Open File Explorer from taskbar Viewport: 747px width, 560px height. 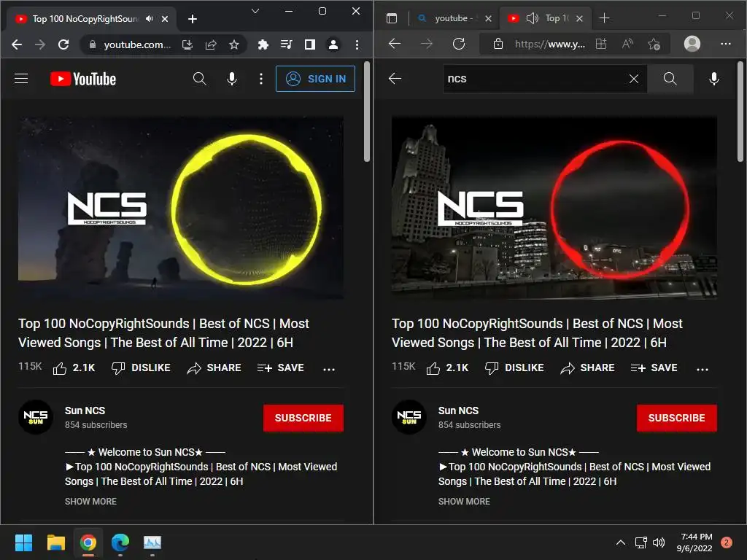click(x=55, y=542)
